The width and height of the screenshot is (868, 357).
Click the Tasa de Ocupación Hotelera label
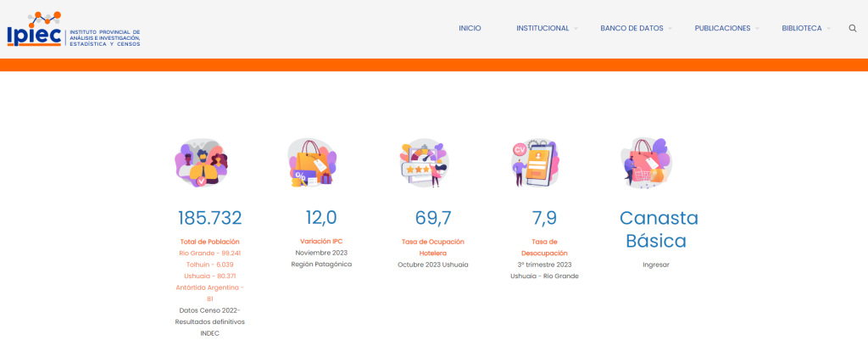coord(432,247)
